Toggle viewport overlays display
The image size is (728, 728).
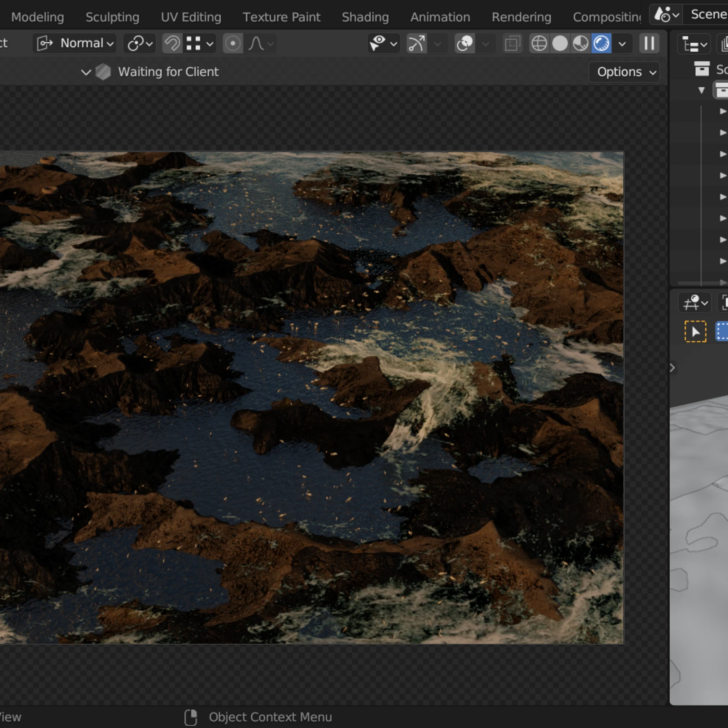465,44
